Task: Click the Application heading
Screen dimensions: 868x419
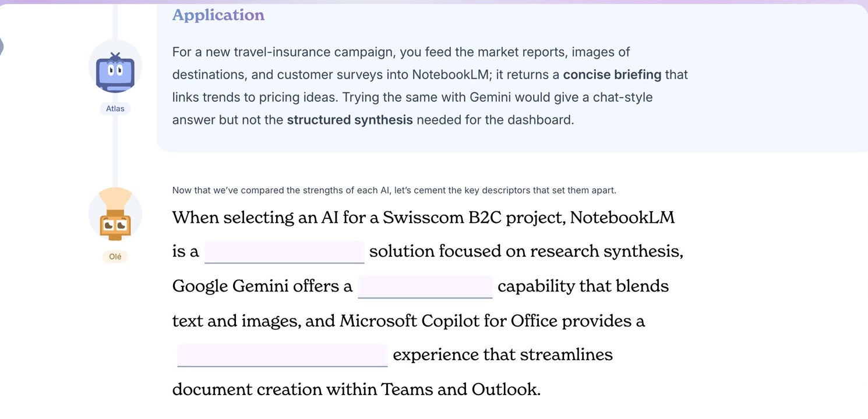Action: [x=218, y=15]
